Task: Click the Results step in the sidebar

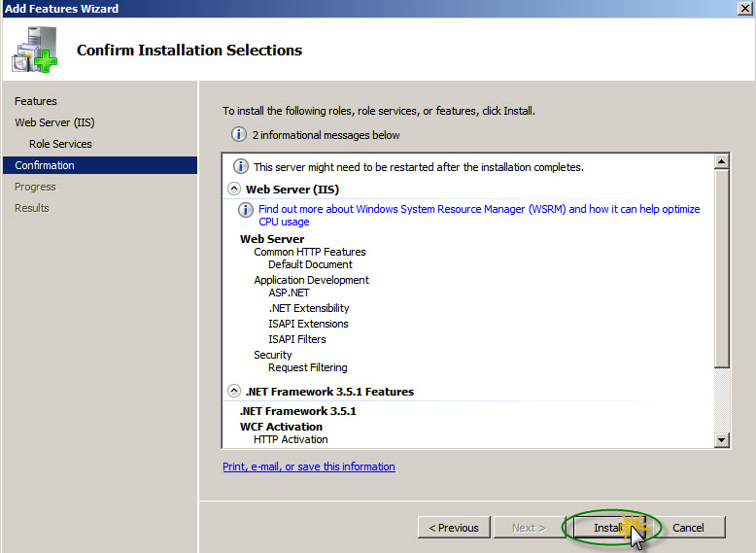Action: (x=32, y=208)
